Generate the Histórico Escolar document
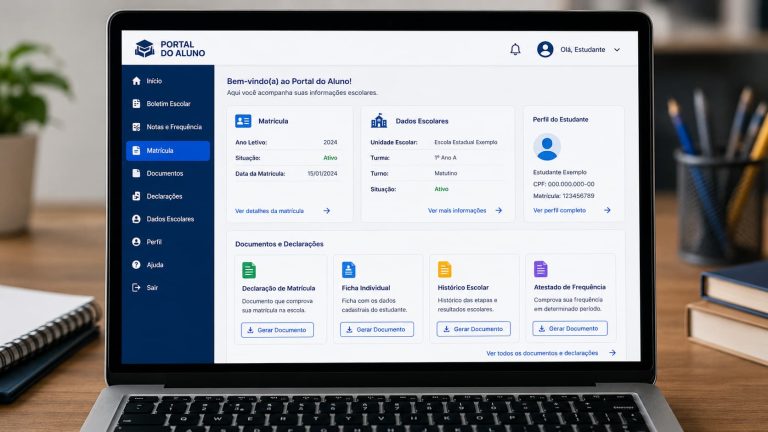The image size is (768, 432). [474, 329]
